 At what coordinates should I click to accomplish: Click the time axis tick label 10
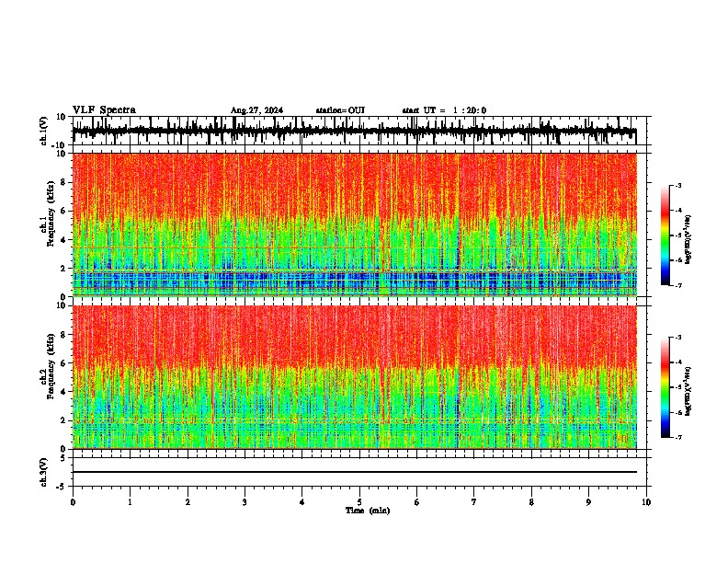click(x=646, y=502)
